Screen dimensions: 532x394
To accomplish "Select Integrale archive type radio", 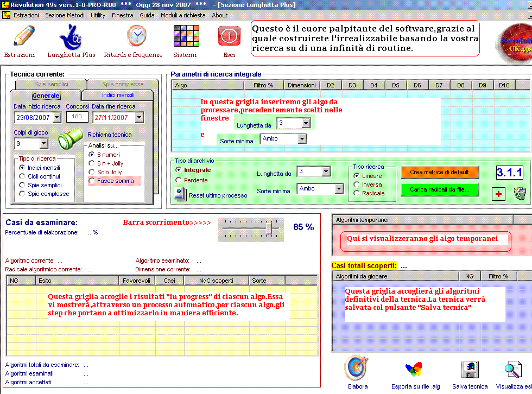I will (x=178, y=170).
